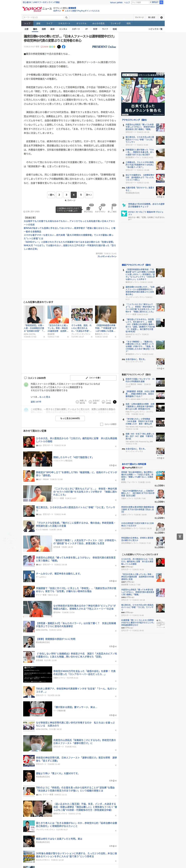
Task: Click the manga advertisement image
Action: (143, 94)
